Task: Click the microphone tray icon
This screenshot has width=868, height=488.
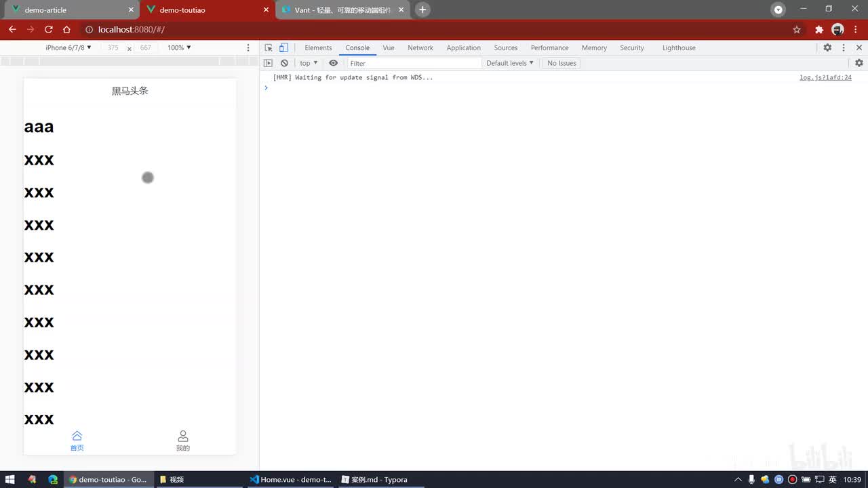Action: coord(751,479)
